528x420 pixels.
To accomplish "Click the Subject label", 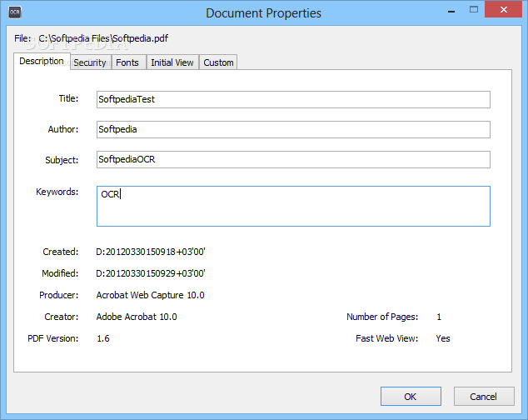I will [x=62, y=160].
